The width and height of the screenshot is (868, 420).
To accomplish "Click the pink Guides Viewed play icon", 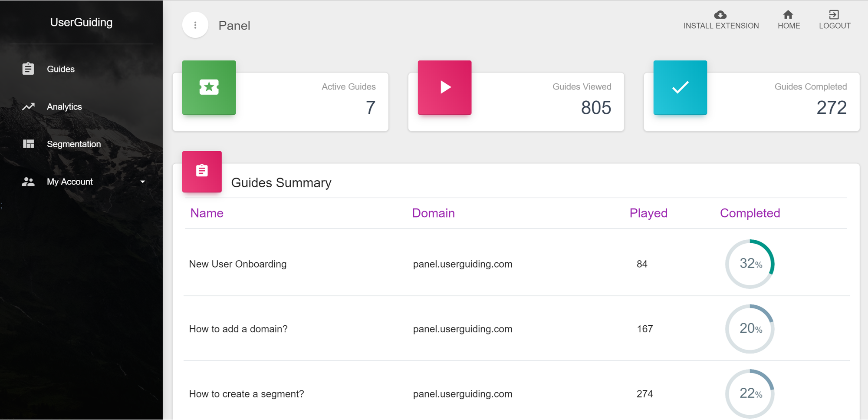I will point(444,87).
